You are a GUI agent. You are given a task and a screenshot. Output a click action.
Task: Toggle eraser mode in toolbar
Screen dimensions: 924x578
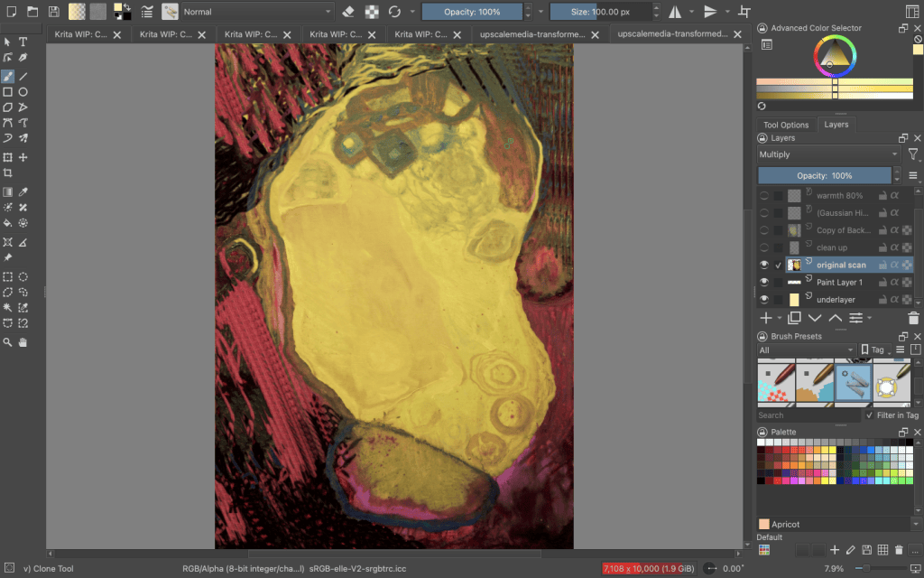[348, 11]
